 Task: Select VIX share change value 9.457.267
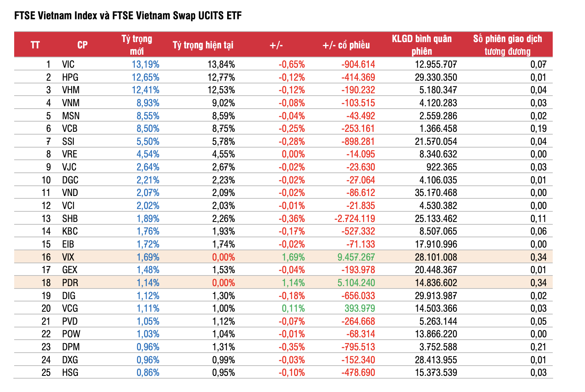(x=356, y=257)
